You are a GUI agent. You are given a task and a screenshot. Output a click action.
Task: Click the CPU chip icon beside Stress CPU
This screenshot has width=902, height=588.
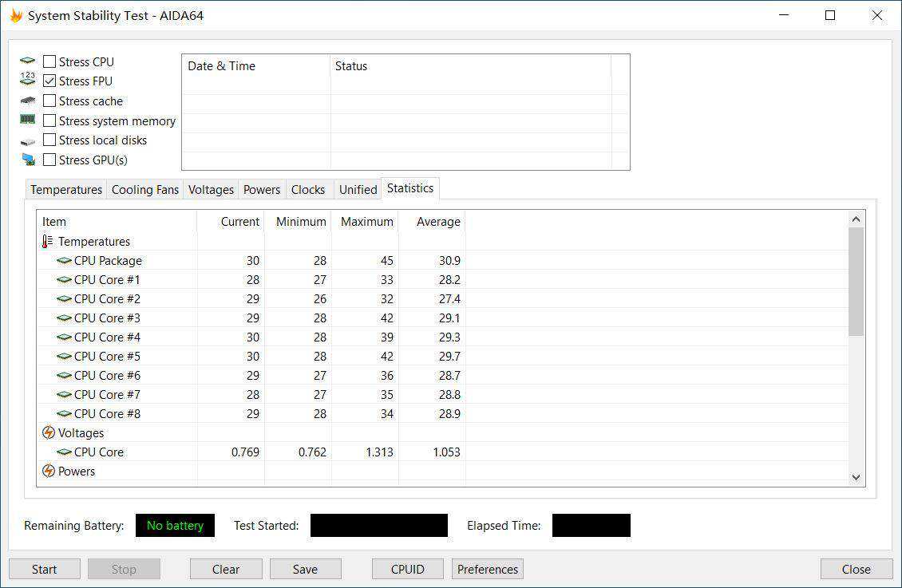point(28,61)
